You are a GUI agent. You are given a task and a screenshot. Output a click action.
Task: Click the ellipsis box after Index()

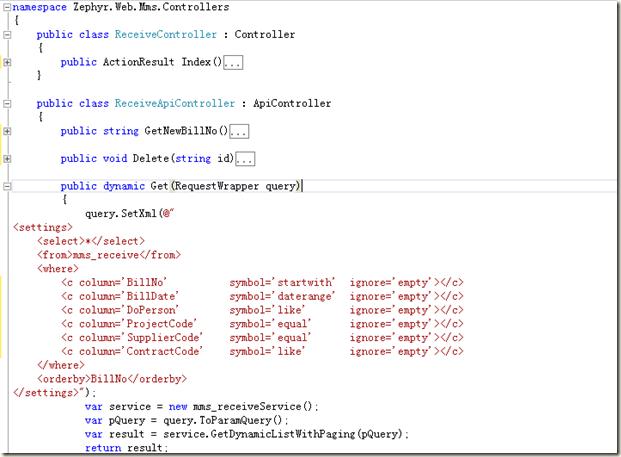click(x=233, y=63)
